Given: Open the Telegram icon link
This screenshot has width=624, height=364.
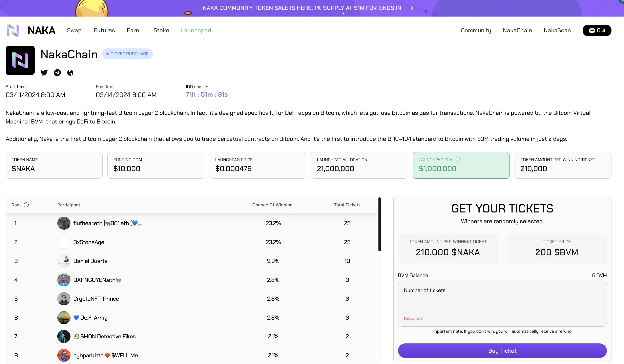Looking at the screenshot, I should point(57,72).
